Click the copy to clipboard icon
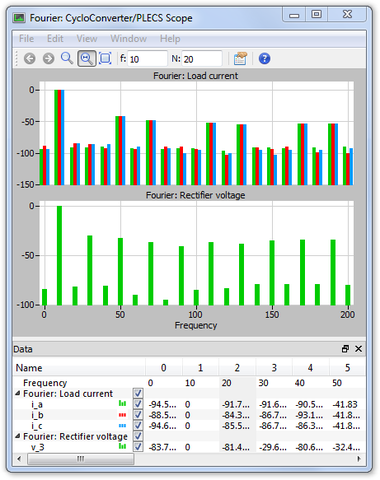Screen dimensions: 380x480 click(240, 58)
